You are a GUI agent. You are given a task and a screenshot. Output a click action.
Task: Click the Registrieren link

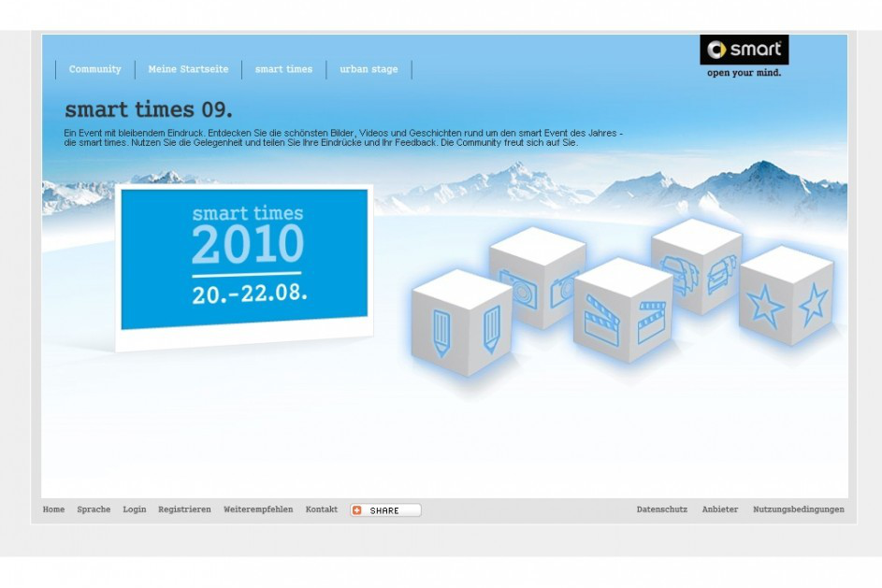(184, 509)
